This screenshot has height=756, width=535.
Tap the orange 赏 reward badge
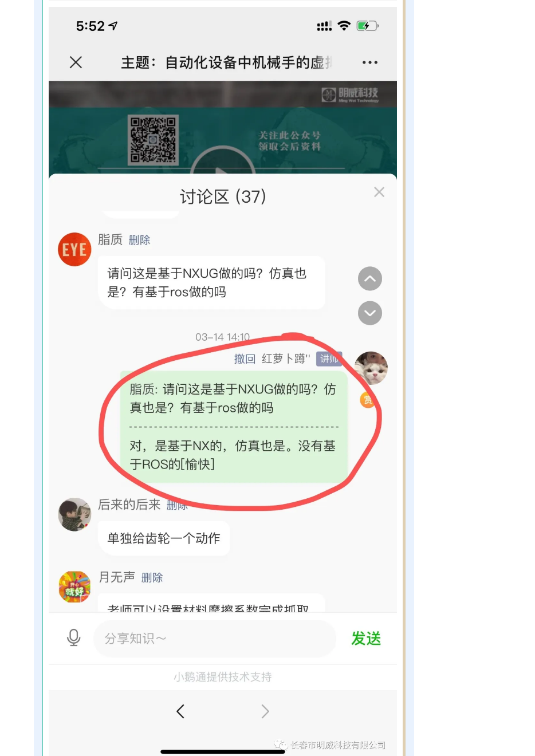pyautogui.click(x=367, y=400)
